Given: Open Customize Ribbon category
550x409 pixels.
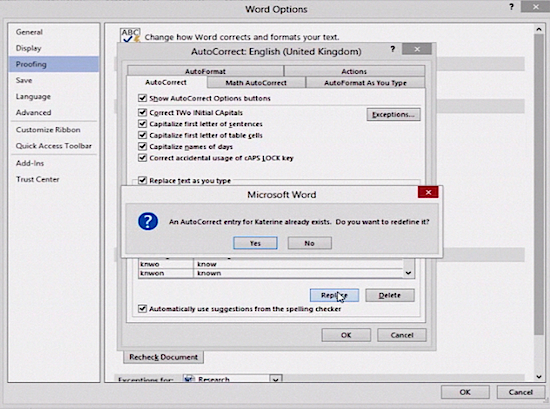Looking at the screenshot, I should click(x=54, y=130).
